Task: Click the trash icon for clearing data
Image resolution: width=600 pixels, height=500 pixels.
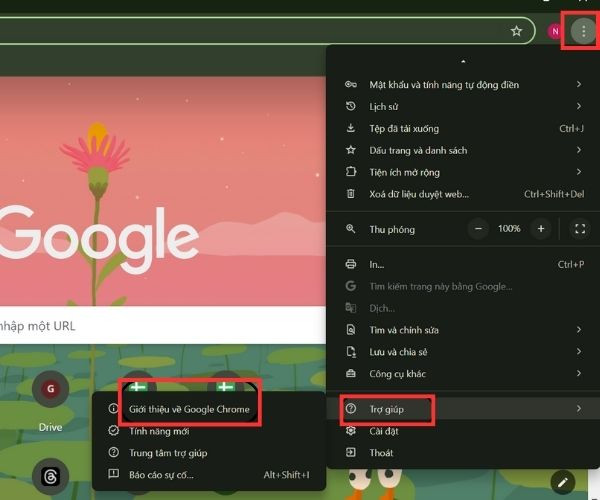Action: click(x=351, y=194)
